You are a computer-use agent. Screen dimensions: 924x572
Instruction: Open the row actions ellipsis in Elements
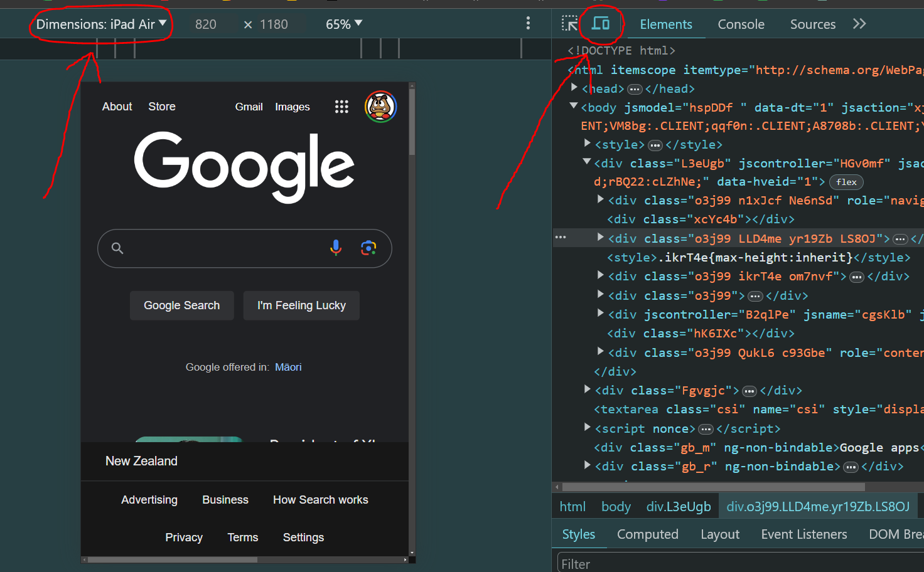pos(561,237)
